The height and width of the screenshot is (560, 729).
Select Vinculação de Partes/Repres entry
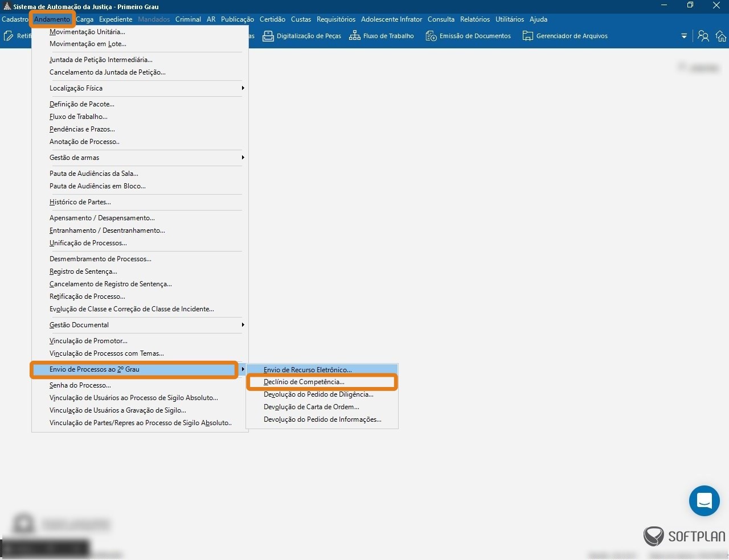pyautogui.click(x=140, y=423)
